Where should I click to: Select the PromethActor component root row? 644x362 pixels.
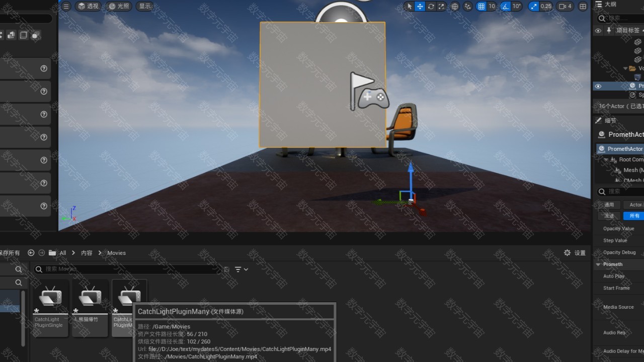620,149
